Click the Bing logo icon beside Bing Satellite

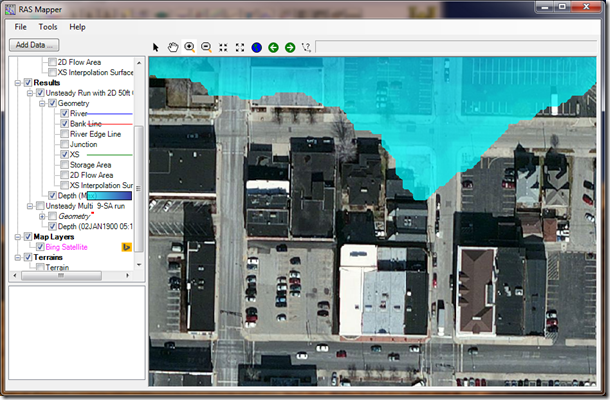pos(127,246)
